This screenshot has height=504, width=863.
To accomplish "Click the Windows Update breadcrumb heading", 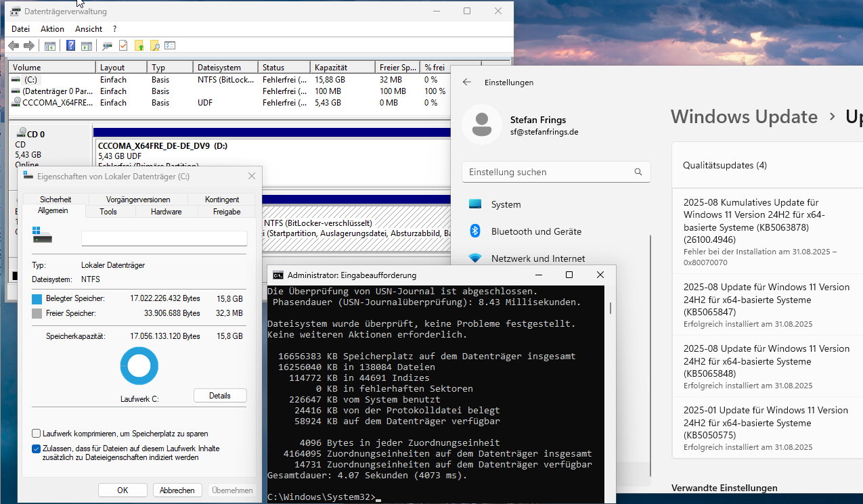I will click(744, 116).
